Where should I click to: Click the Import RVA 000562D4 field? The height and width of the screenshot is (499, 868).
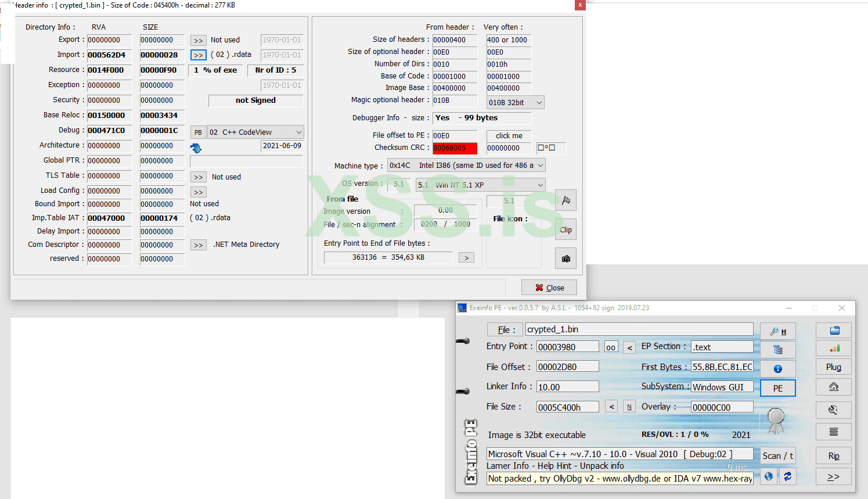(109, 55)
